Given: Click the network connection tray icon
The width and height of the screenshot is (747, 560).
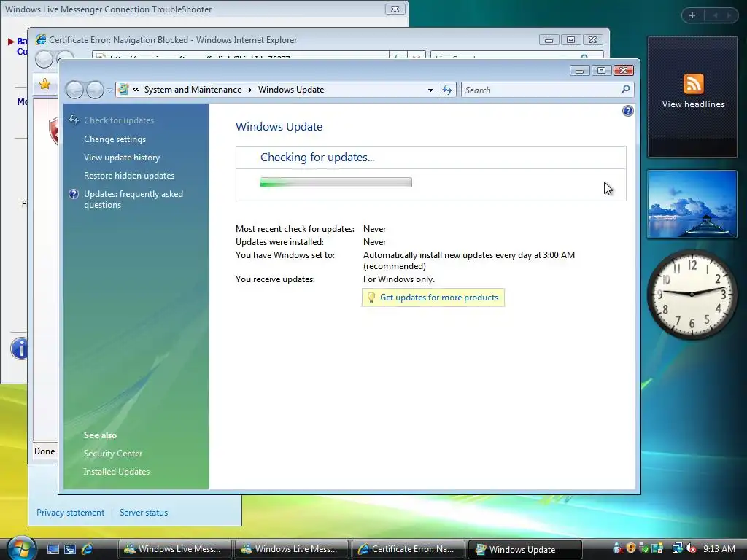Looking at the screenshot, I should 676,548.
